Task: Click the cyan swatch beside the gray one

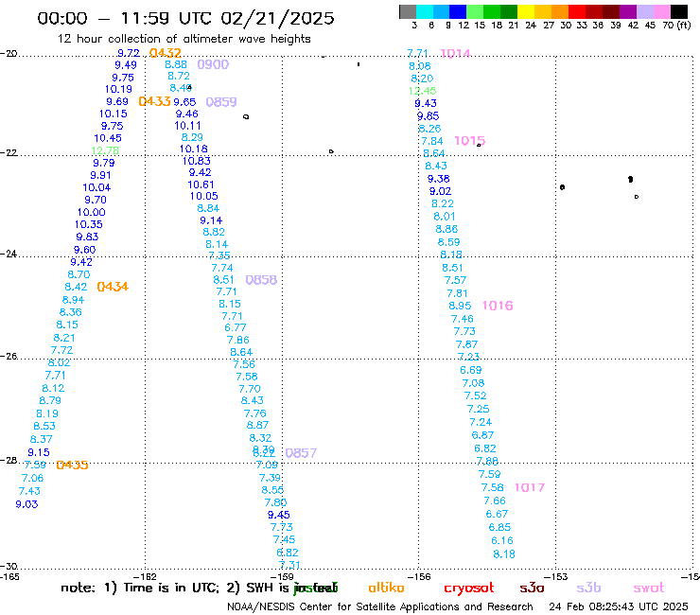Action: 425,11
